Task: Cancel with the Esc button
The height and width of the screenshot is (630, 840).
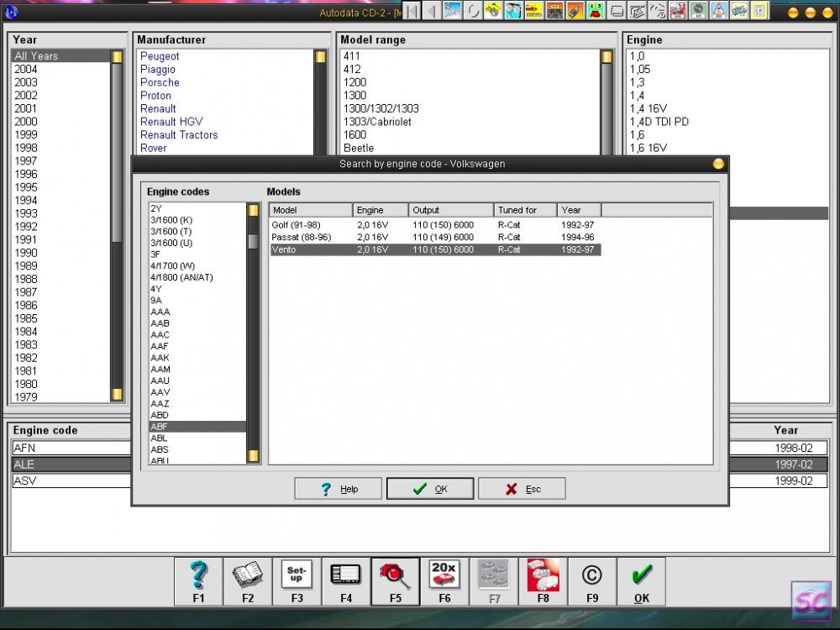Action: coord(522,489)
